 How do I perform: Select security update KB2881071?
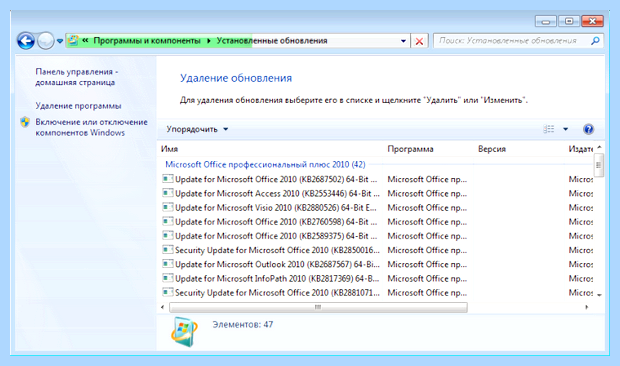[x=277, y=293]
